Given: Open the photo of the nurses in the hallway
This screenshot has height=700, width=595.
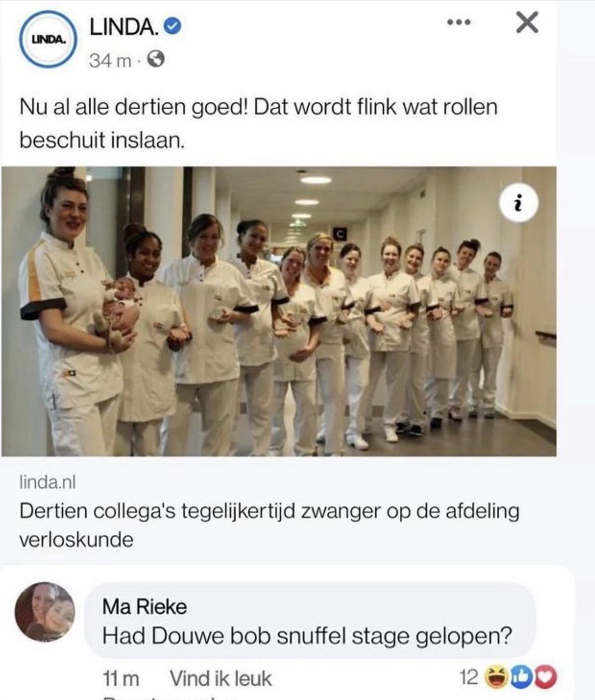Looking at the screenshot, I should [279, 311].
